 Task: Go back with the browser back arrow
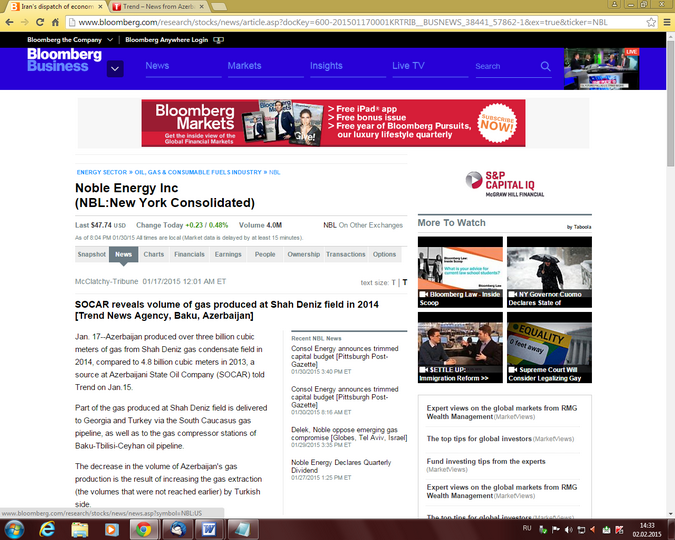point(9,22)
